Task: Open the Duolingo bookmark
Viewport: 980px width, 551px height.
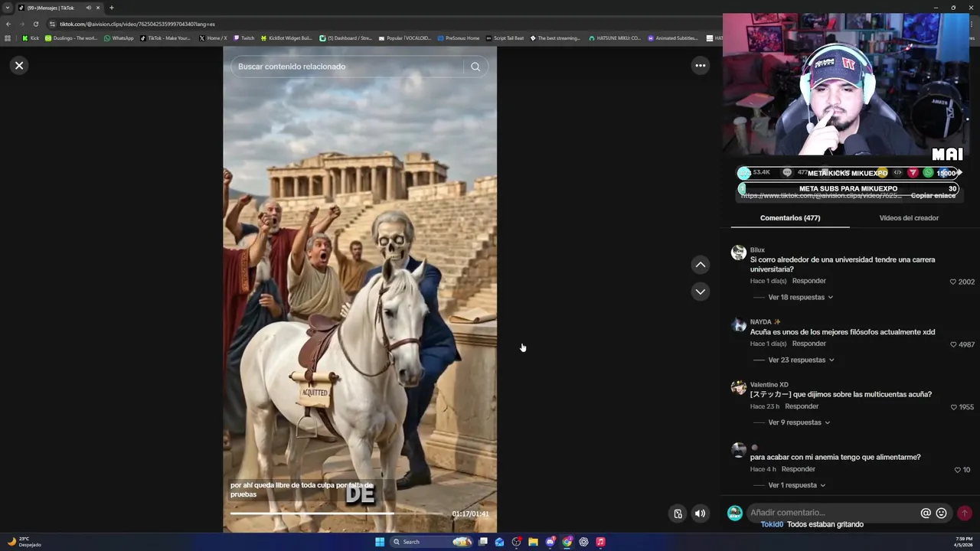Action: pos(70,38)
